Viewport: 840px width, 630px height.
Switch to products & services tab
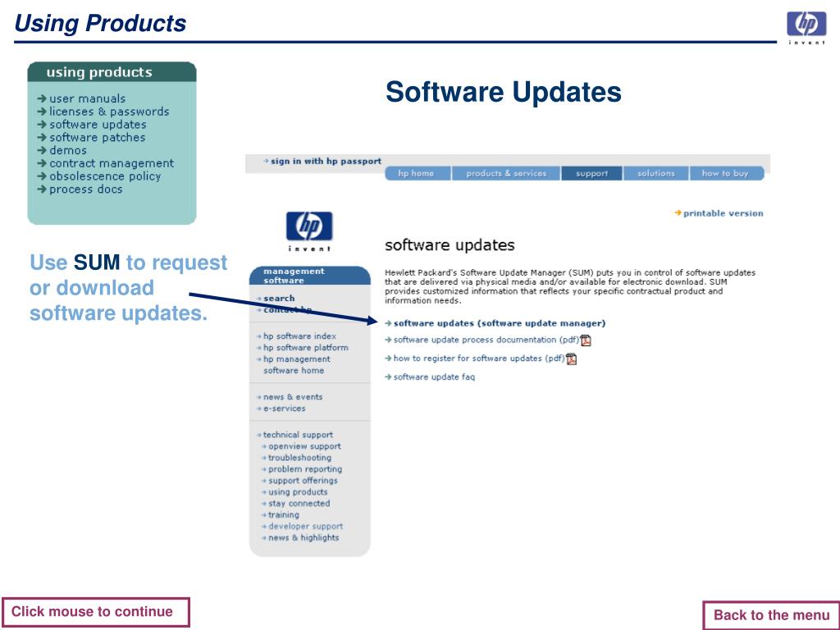coord(505,173)
